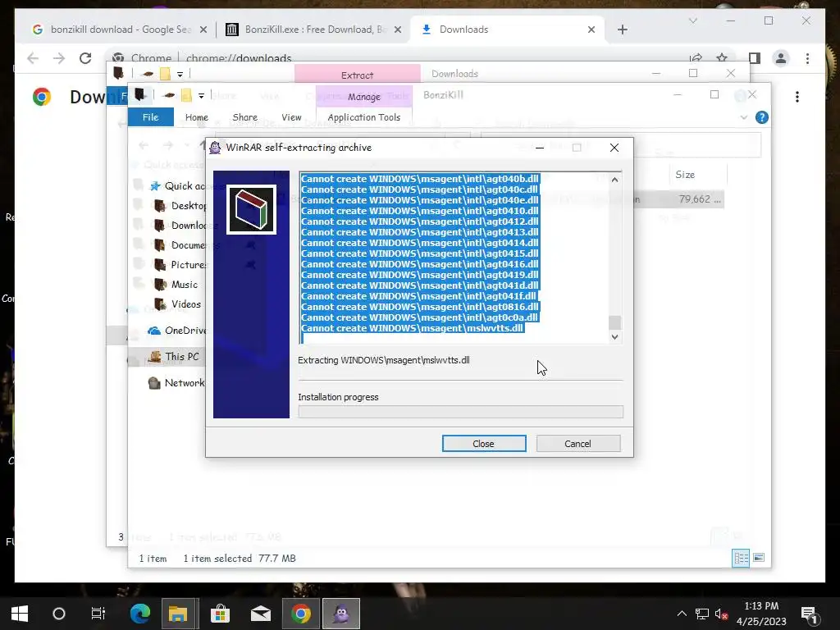Click Pictures folder icon in navigation pane
Screen dimensions: 840x630
tap(160, 265)
